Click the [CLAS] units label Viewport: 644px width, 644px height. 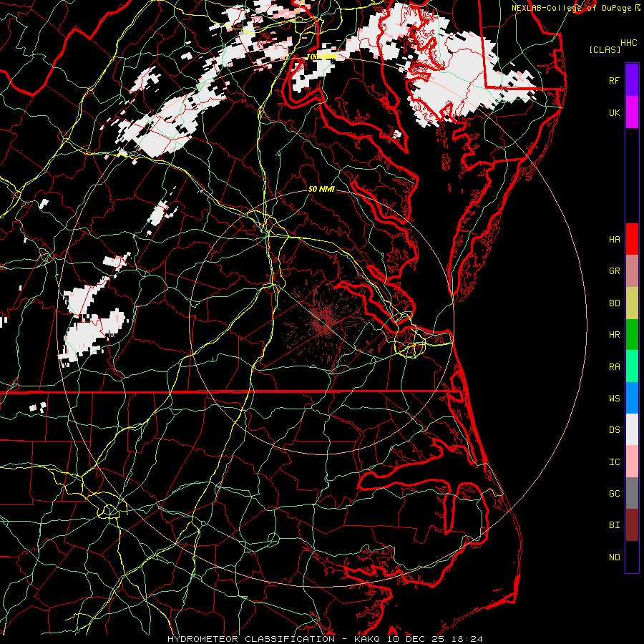[605, 49]
